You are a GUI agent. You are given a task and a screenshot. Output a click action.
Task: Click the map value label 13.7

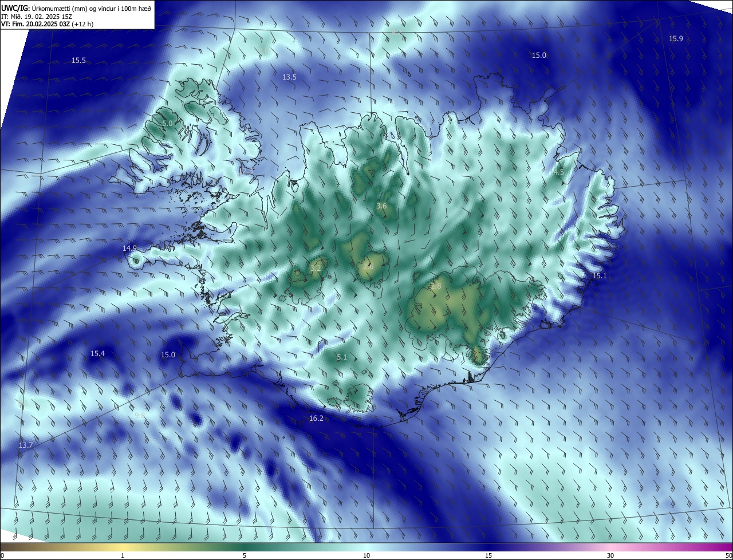26,445
